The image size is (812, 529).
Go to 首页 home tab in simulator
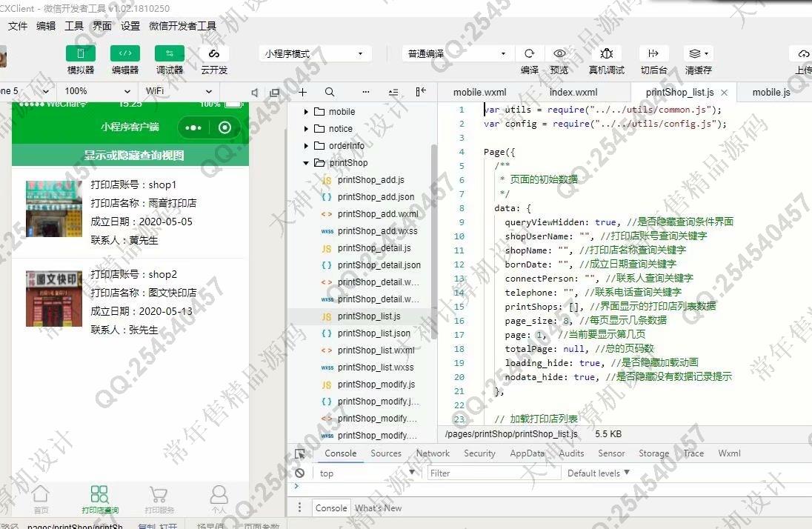pos(41,499)
